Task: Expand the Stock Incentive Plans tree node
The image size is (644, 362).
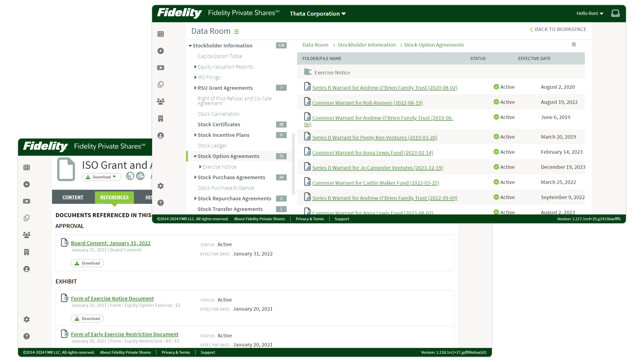Action: (x=195, y=135)
